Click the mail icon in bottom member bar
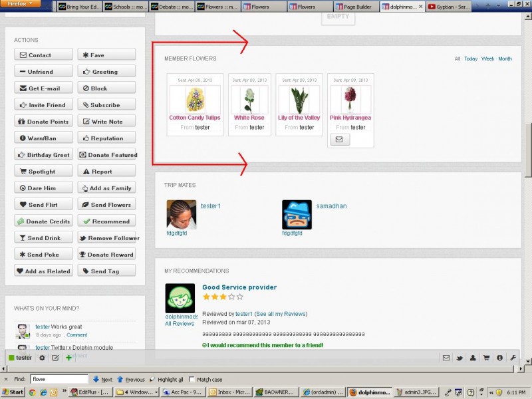Image resolution: width=532 pixels, height=399 pixels. [446, 358]
